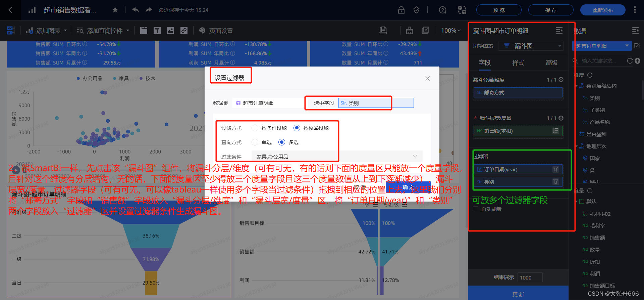Open the 添加图表 dropdown

47,31
